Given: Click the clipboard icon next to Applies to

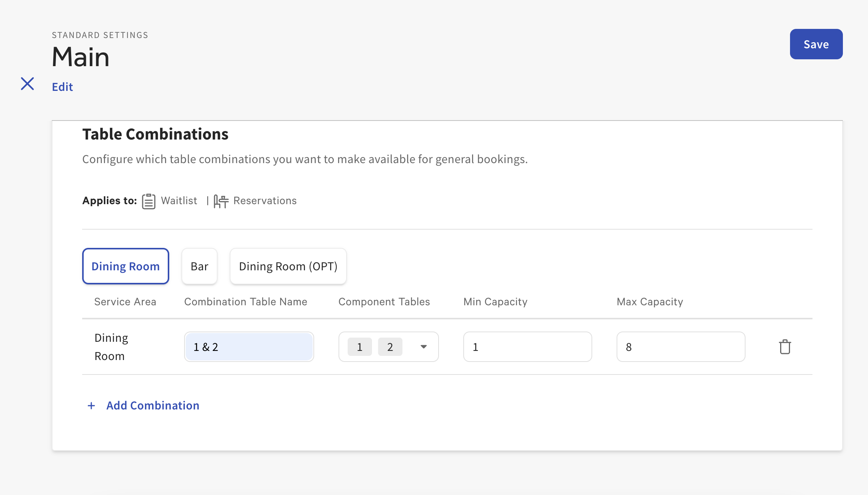Looking at the screenshot, I should tap(148, 201).
